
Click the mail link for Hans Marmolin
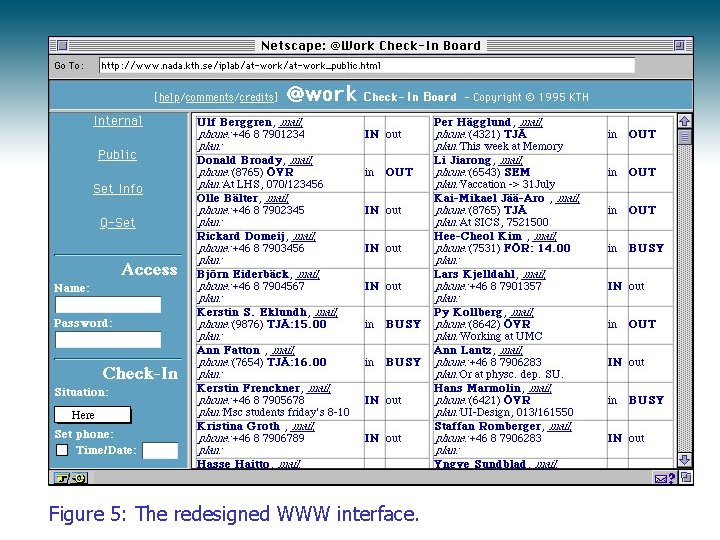(540, 388)
